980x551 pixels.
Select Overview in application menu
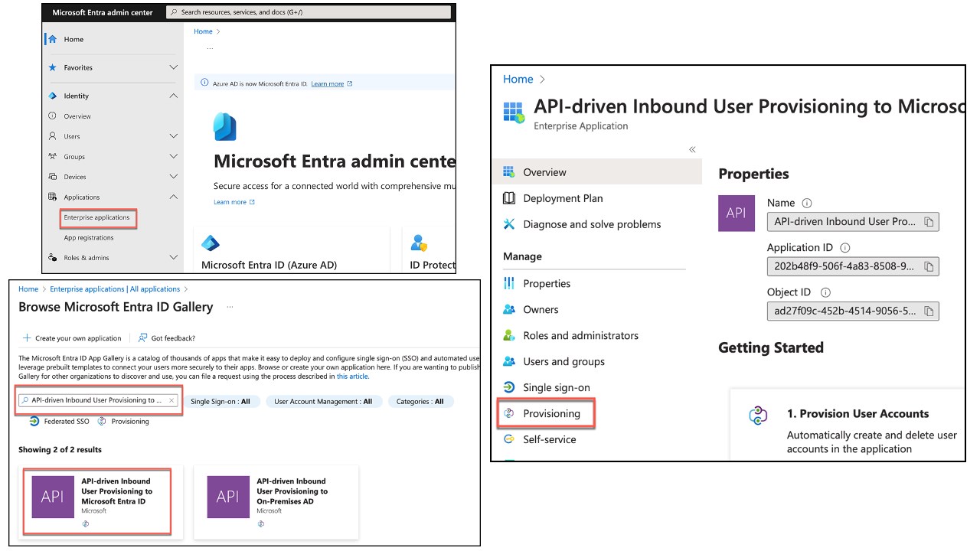click(599, 172)
